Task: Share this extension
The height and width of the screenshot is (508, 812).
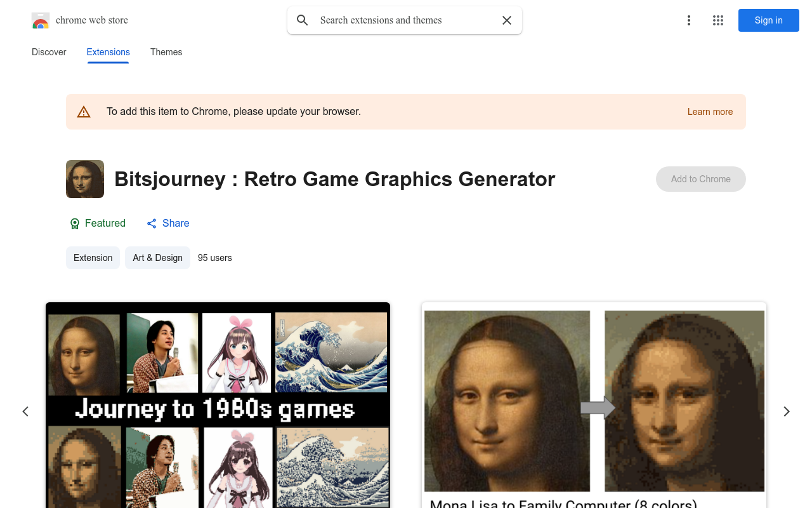Action: click(x=168, y=224)
